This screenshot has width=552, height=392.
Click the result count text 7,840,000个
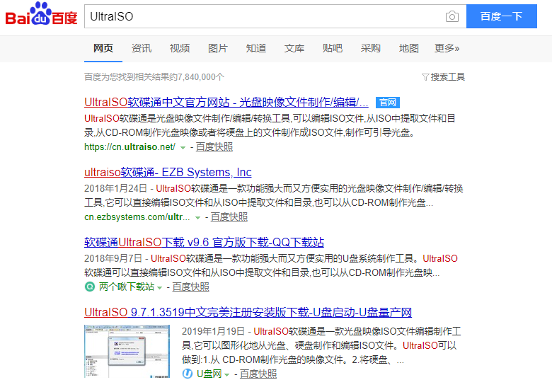[x=201, y=77]
